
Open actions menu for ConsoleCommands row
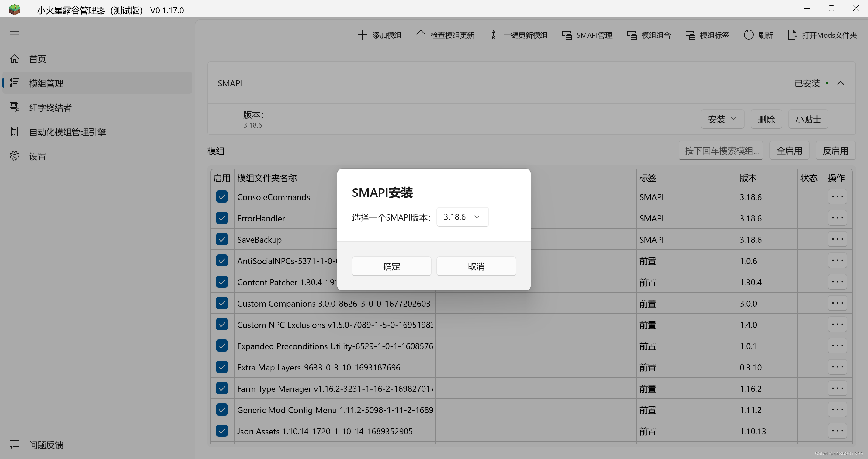(x=837, y=197)
